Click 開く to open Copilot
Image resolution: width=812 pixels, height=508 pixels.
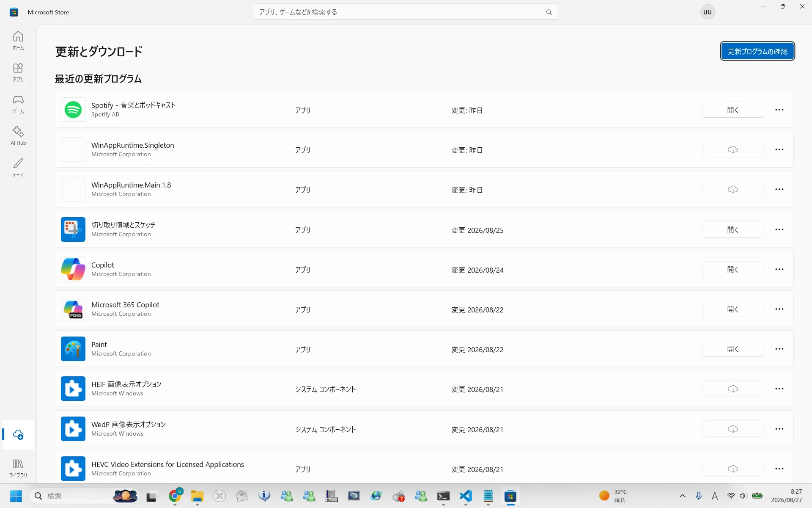(x=733, y=269)
